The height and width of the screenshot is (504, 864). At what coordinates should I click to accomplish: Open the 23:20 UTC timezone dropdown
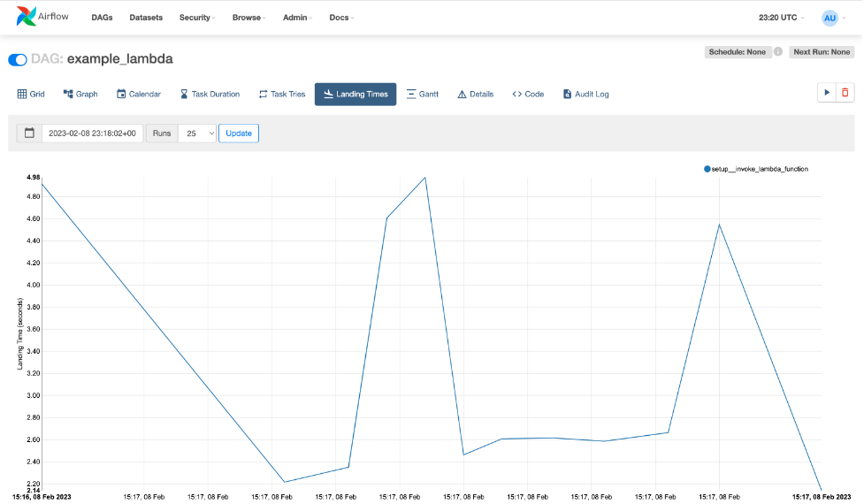coord(780,18)
